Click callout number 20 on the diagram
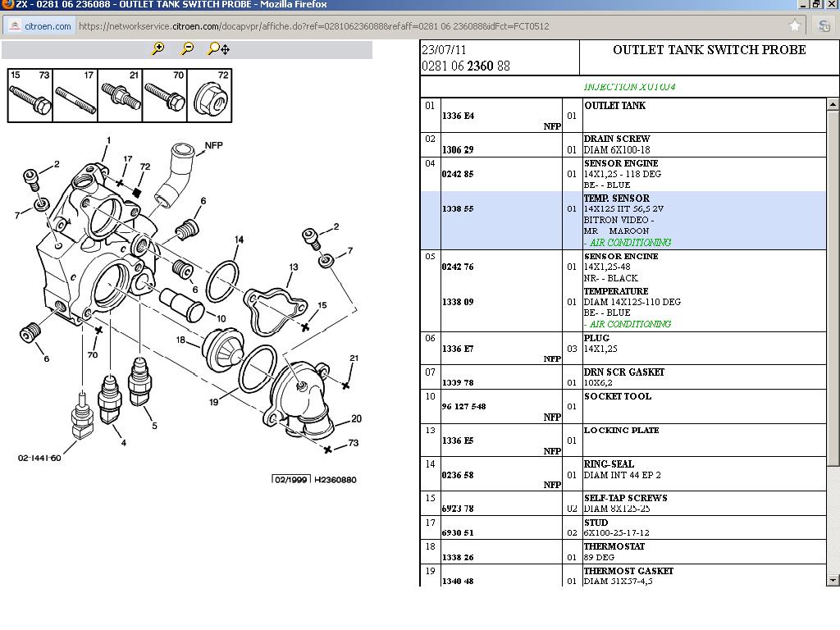The width and height of the screenshot is (840, 630). [x=356, y=418]
